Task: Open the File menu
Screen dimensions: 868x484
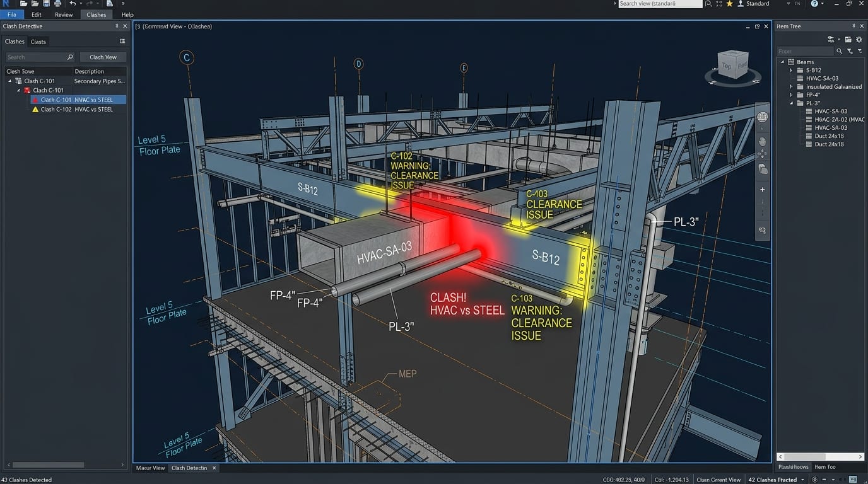Action: tap(12, 14)
